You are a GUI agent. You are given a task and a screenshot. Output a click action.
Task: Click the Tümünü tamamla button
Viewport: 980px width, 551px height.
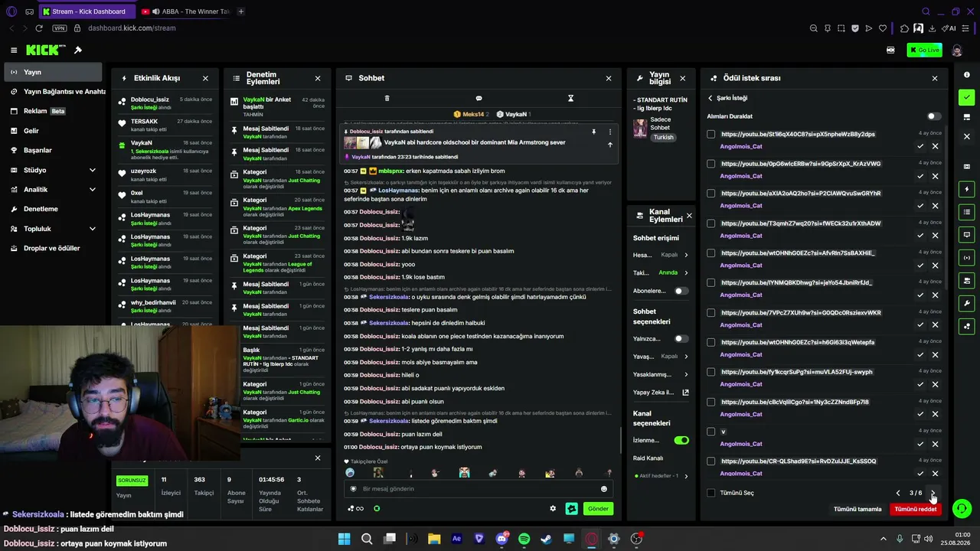tap(857, 509)
